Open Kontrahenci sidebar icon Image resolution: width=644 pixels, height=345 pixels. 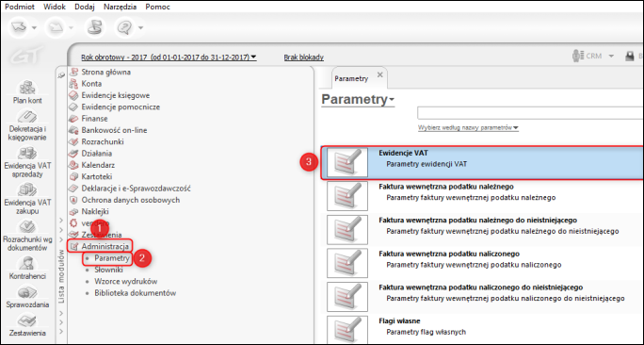[27, 264]
